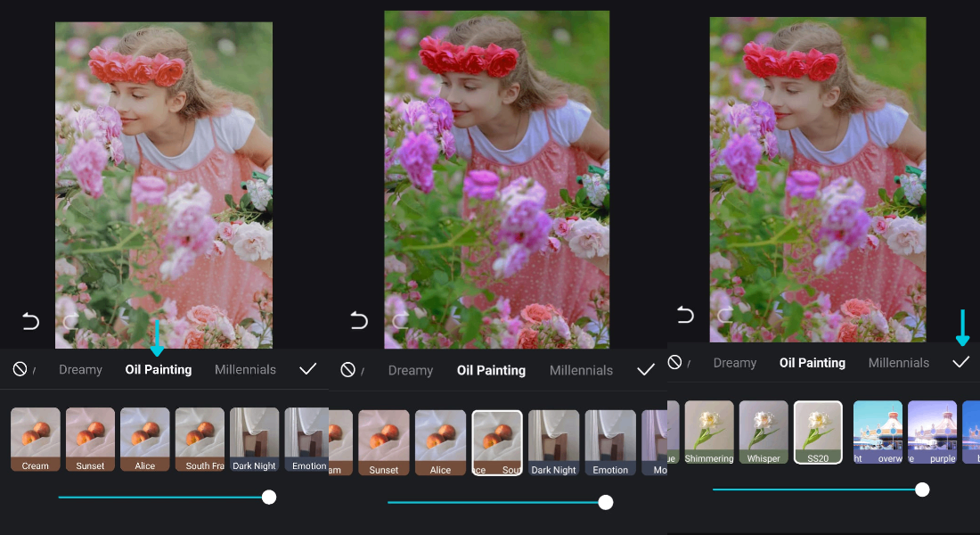Choose the Alice filter preset
Screen dimensions: 980x535
coord(144,439)
